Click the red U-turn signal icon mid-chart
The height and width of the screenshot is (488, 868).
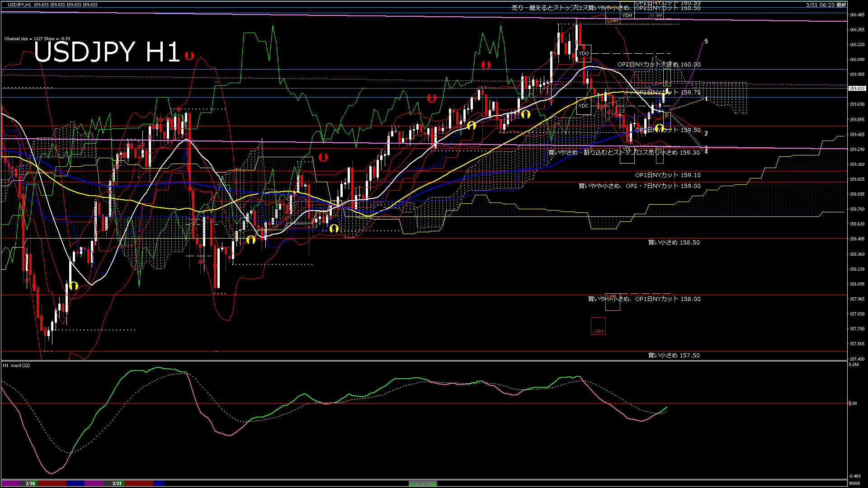pos(322,158)
